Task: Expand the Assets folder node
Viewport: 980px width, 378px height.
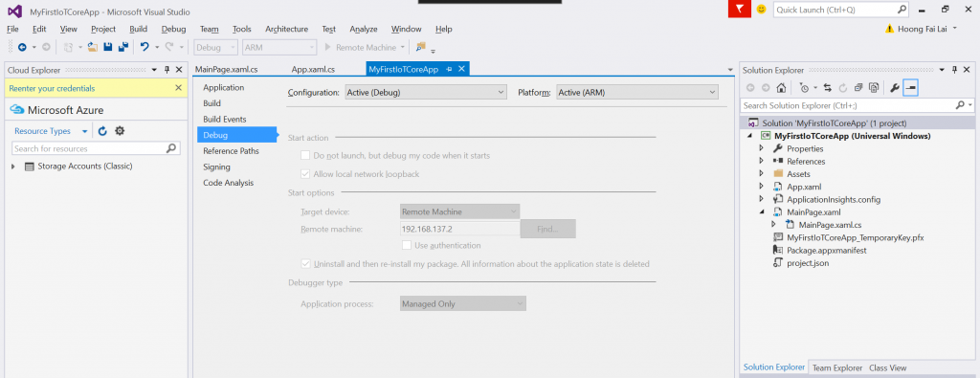Action: pyautogui.click(x=761, y=174)
